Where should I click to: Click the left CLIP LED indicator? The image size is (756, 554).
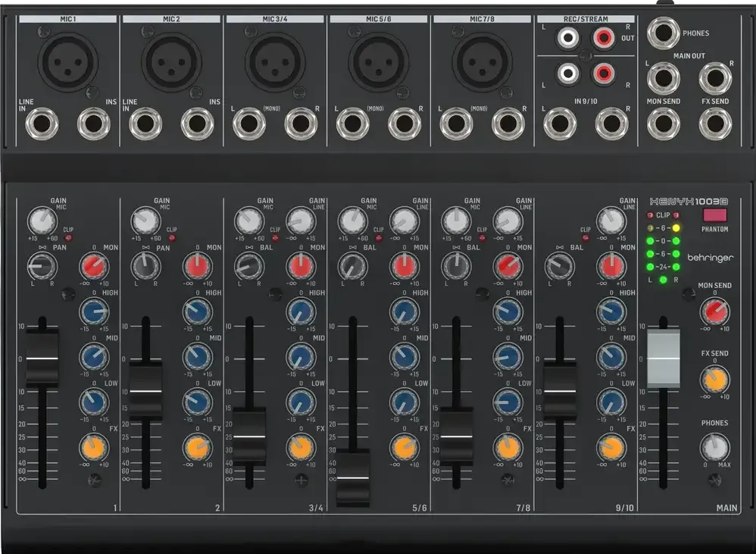click(x=649, y=215)
